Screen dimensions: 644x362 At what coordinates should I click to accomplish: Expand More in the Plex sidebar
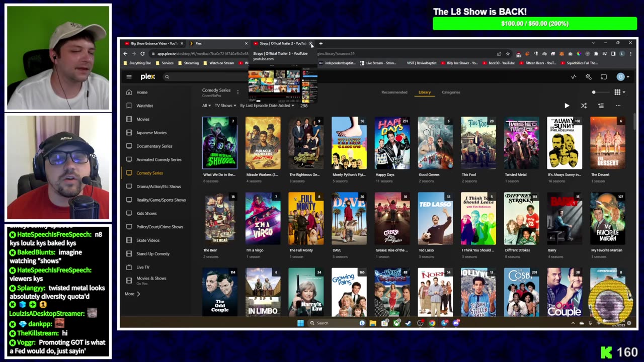(x=132, y=294)
